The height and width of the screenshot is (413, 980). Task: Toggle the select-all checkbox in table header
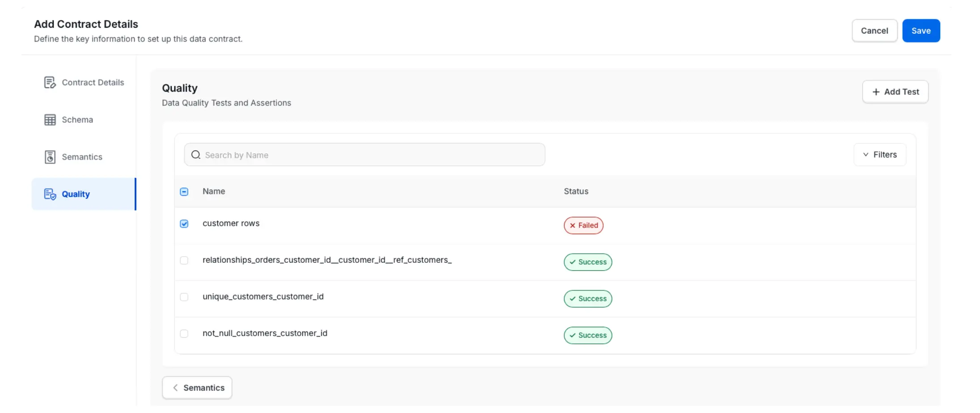pyautogui.click(x=184, y=192)
